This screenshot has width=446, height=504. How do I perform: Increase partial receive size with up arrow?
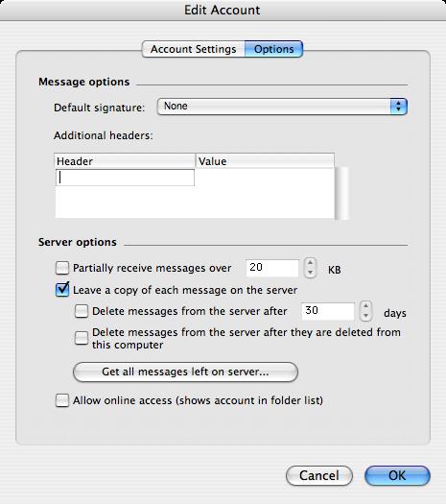coord(310,263)
